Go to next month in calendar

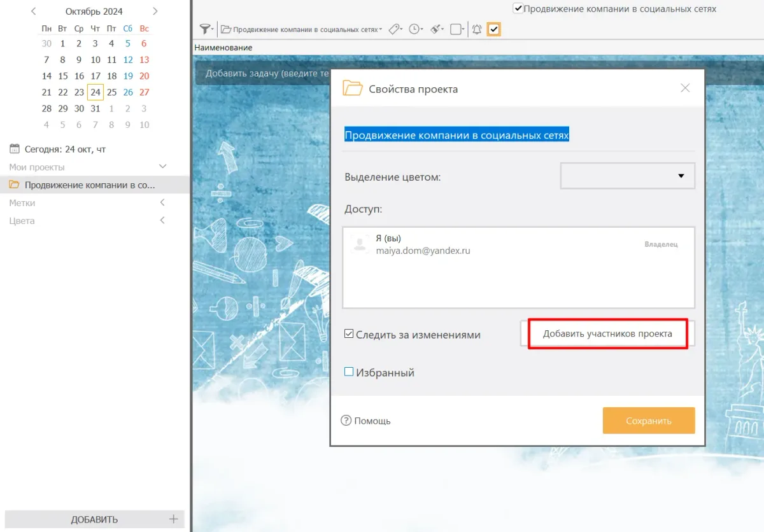click(x=155, y=11)
